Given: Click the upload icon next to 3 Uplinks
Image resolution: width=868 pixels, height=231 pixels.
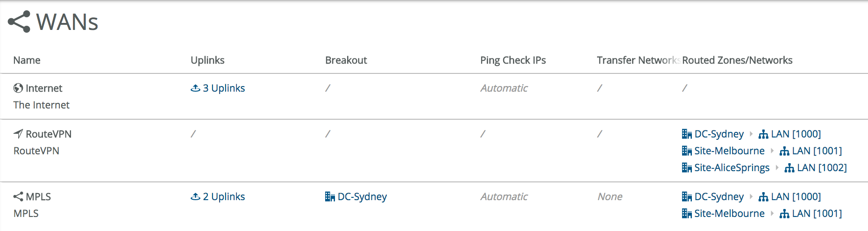Looking at the screenshot, I should [x=195, y=88].
